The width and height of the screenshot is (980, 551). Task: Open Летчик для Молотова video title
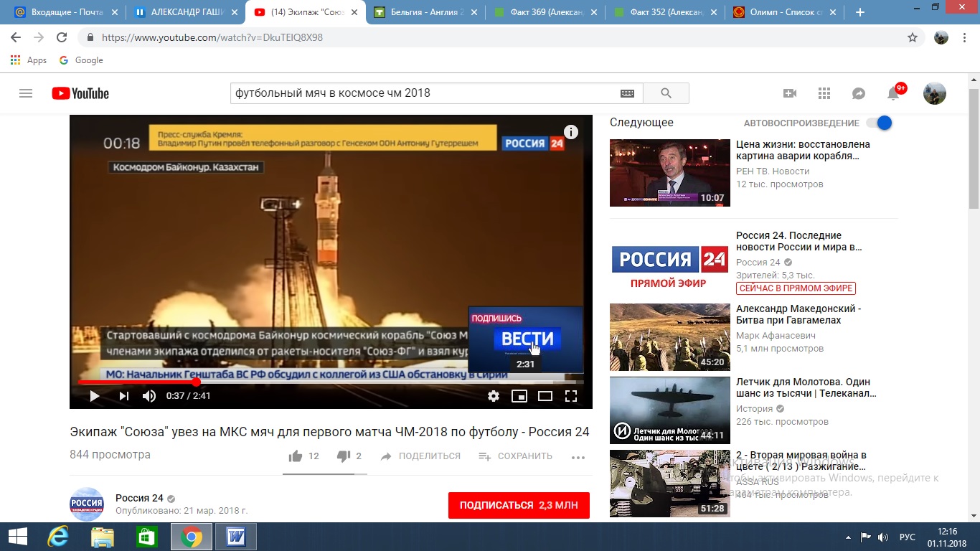coord(806,387)
